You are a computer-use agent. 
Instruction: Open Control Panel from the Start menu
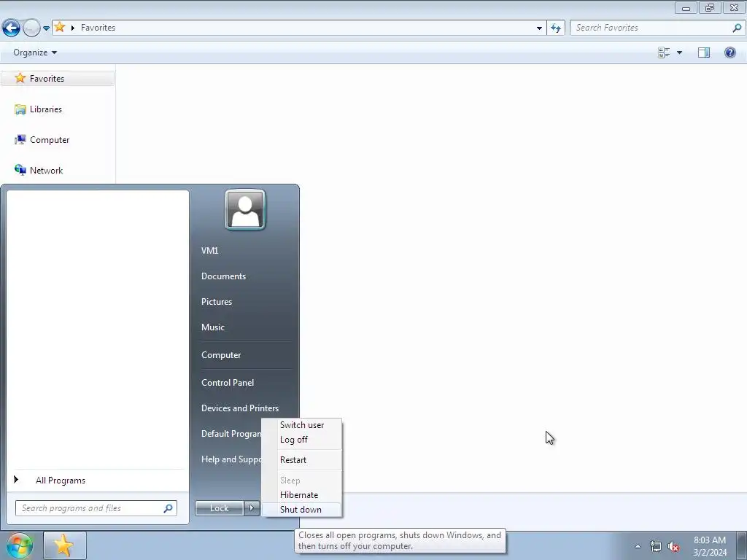pos(228,382)
